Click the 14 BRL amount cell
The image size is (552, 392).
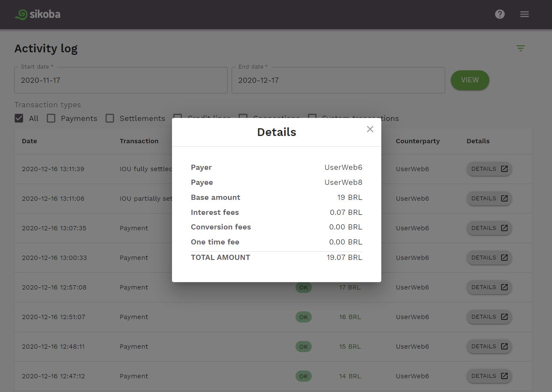click(x=350, y=376)
